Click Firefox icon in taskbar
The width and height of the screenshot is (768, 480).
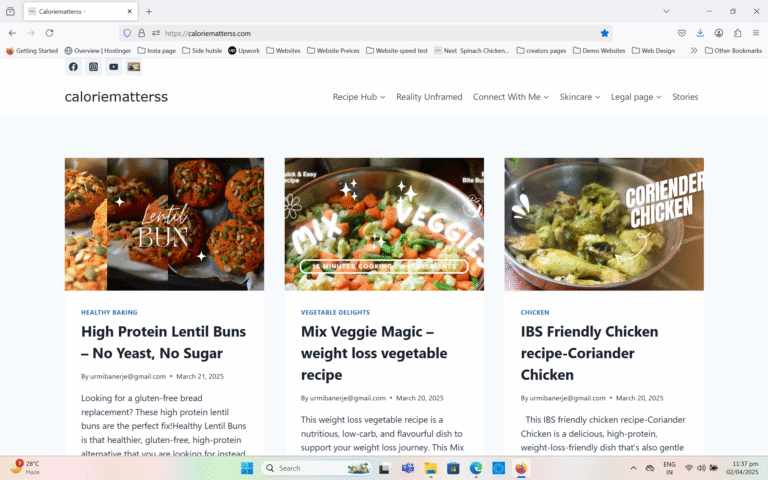click(x=521, y=468)
